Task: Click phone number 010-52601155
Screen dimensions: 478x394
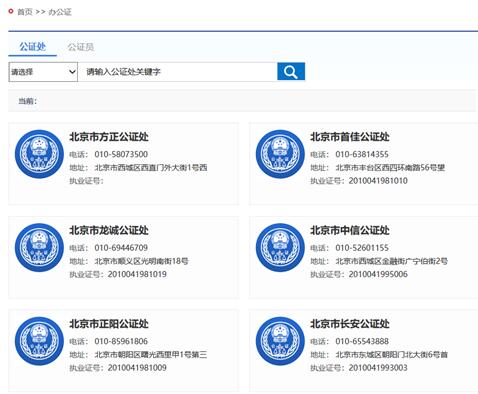Action: (x=362, y=248)
